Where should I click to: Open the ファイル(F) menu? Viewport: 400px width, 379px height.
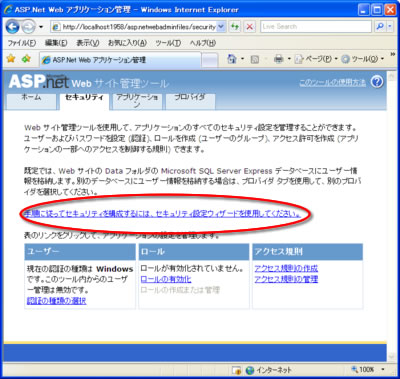click(22, 43)
